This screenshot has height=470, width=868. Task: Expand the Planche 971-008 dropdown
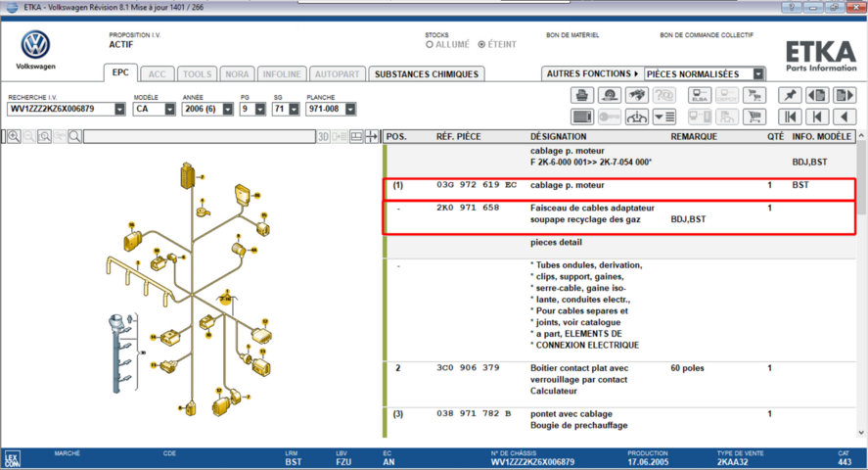pos(350,109)
